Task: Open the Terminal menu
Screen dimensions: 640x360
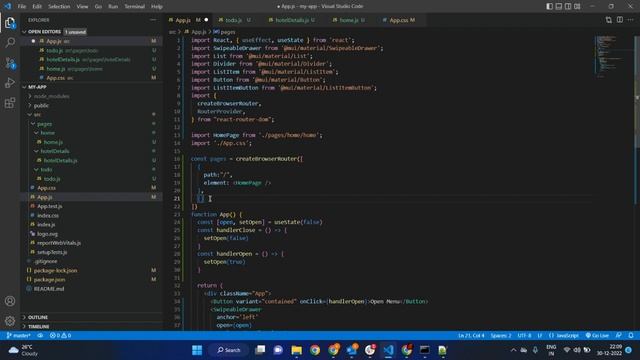Action: [135, 7]
